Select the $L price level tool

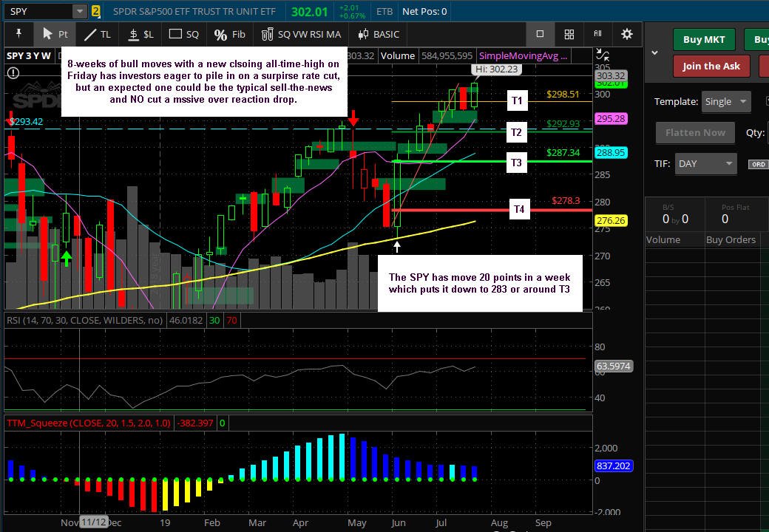click(140, 34)
